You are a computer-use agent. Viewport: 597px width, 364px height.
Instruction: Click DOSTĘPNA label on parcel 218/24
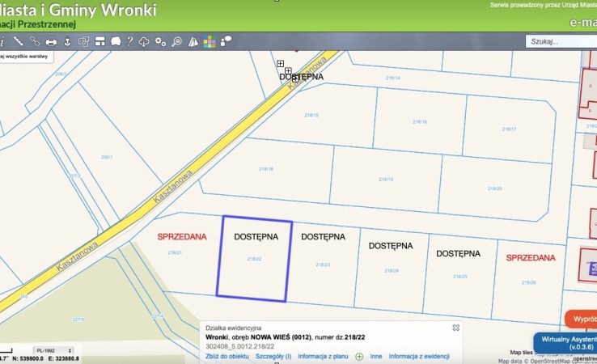[391, 246]
